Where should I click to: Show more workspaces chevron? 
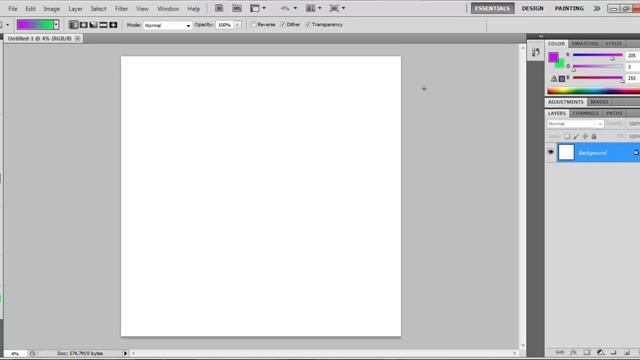tap(597, 8)
